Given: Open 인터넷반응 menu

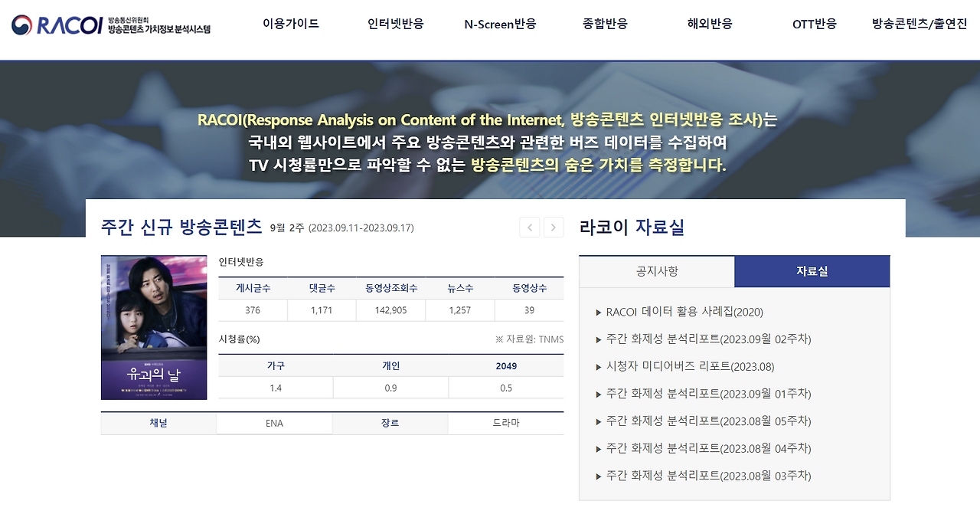Looking at the screenshot, I should point(394,24).
